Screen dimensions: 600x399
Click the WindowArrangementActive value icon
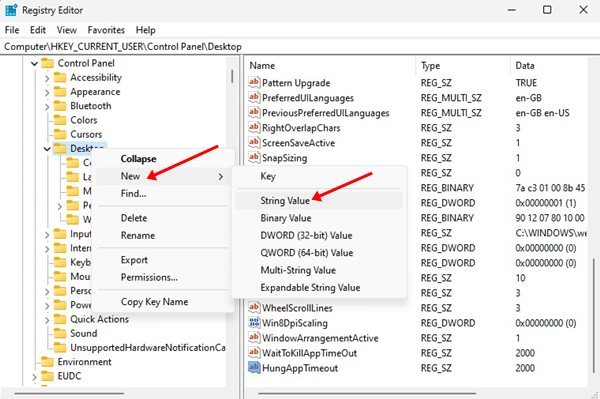(x=254, y=337)
